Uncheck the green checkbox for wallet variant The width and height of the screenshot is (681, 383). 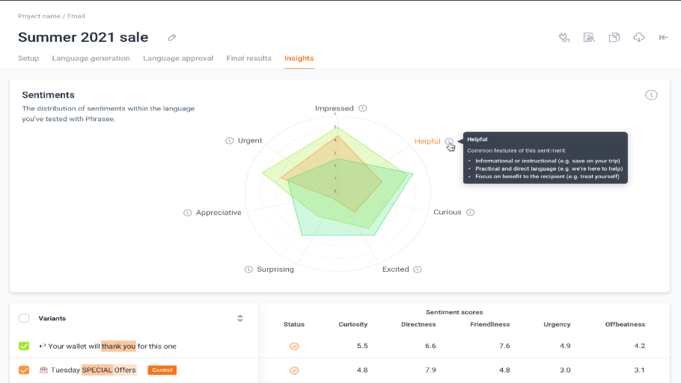pos(24,346)
